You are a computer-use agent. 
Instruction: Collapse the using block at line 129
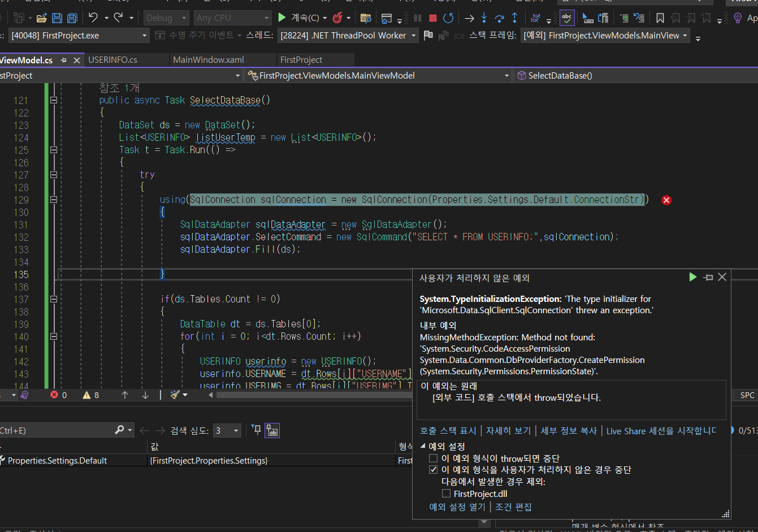coord(54,200)
